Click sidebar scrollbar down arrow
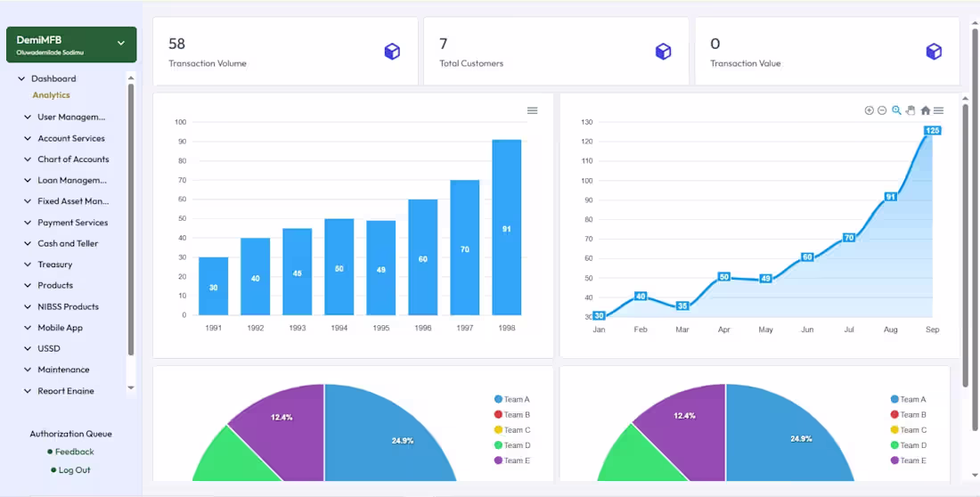Viewport: 980px width, 497px height. pos(131,387)
